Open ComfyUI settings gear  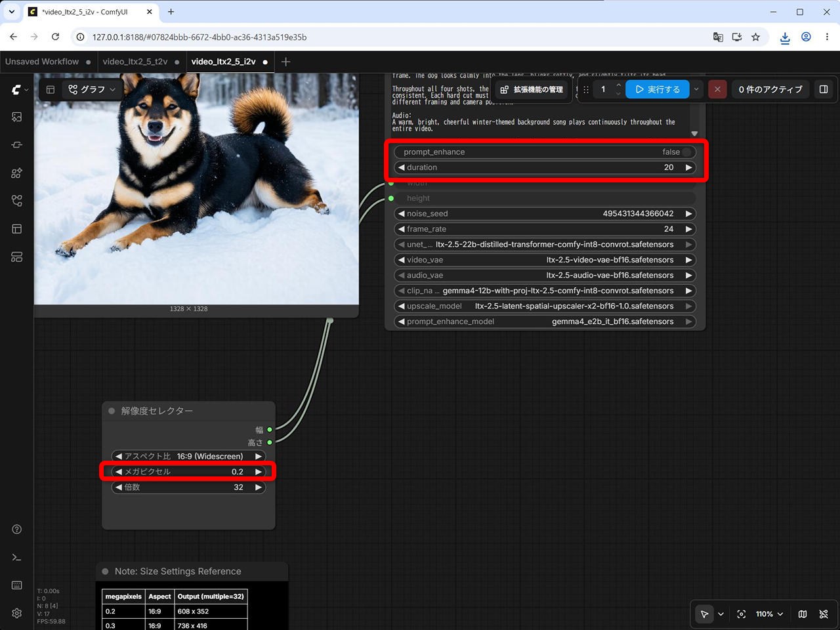click(x=17, y=613)
